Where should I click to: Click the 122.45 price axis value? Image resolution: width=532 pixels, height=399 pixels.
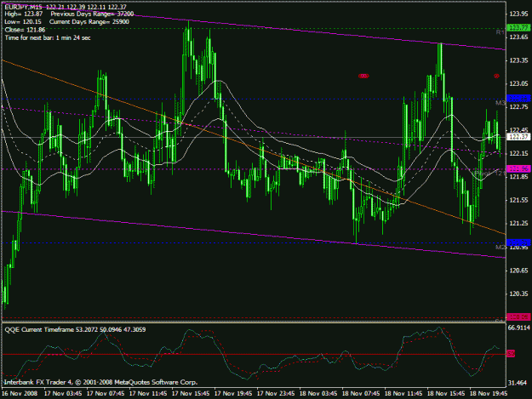click(518, 130)
